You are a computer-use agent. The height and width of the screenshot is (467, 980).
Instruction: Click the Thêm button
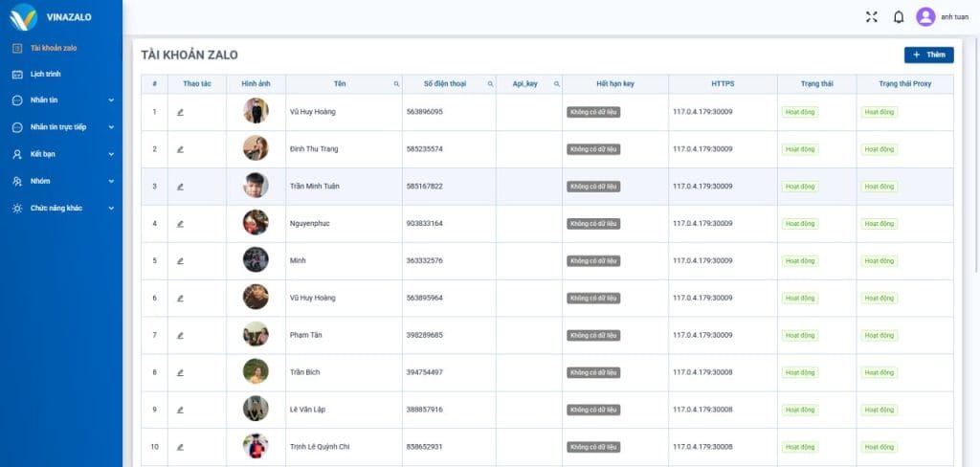(928, 55)
